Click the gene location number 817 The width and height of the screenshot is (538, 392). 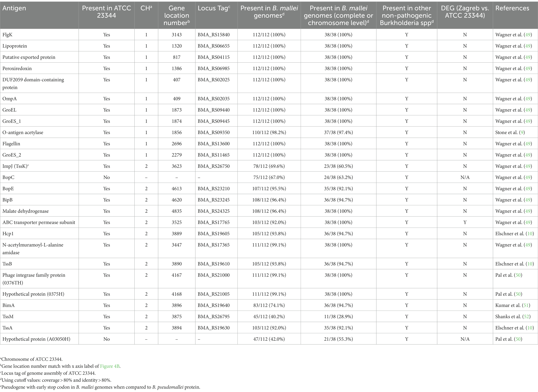pos(177,57)
